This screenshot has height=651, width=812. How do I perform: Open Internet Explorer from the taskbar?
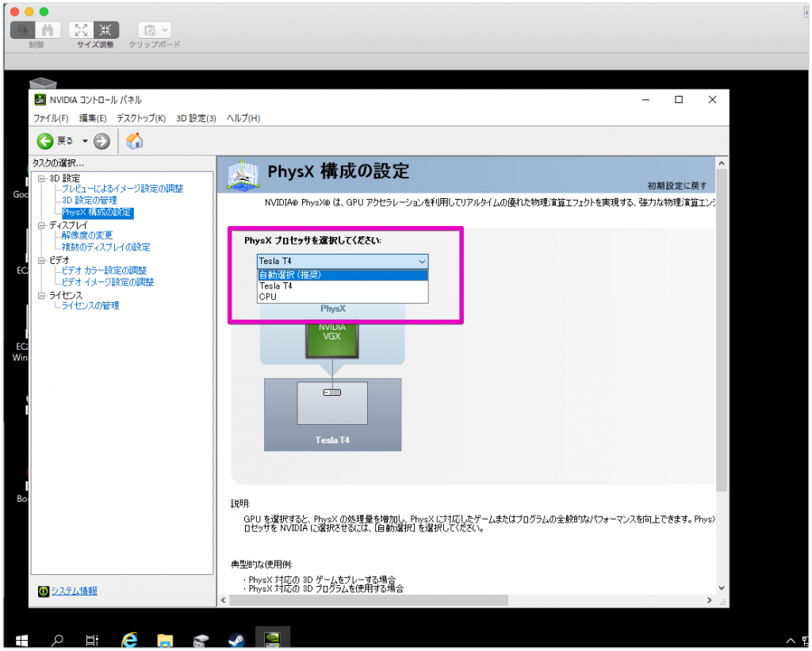coord(129,639)
